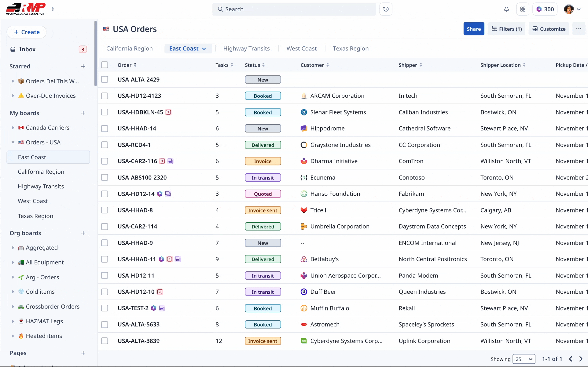Screen dimensions: 588x367
Task: Expand the Canada Carriers board
Action: pos(13,128)
